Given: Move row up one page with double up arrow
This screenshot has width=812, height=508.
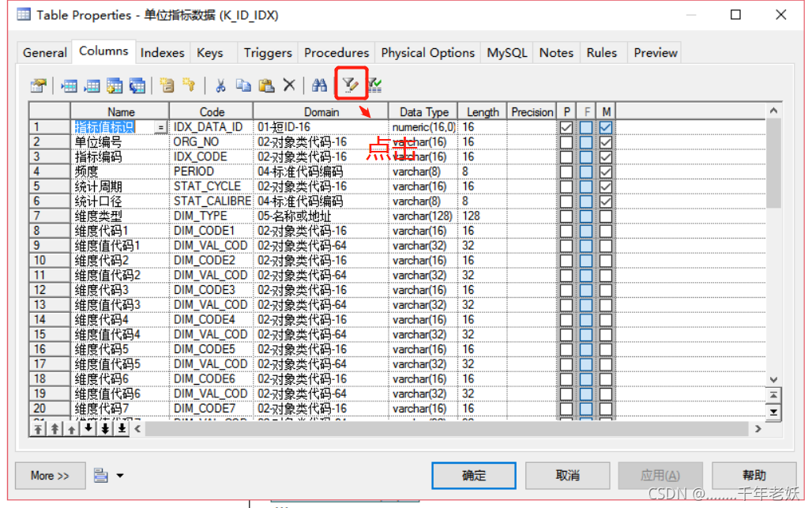Looking at the screenshot, I should 55,429.
